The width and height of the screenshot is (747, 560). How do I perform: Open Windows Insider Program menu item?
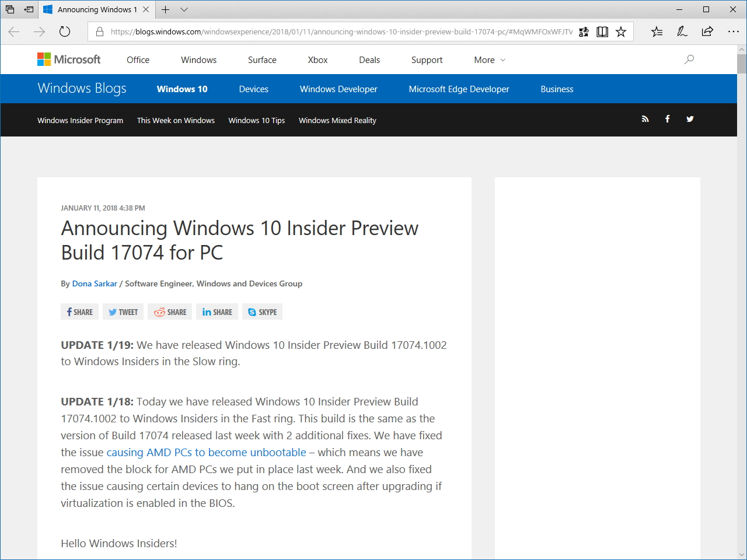(80, 120)
